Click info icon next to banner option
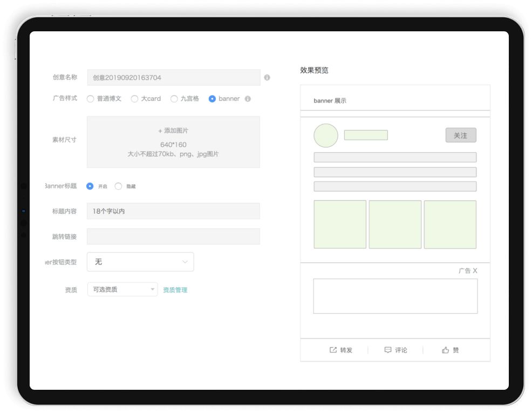The image size is (532, 413). 248,99
